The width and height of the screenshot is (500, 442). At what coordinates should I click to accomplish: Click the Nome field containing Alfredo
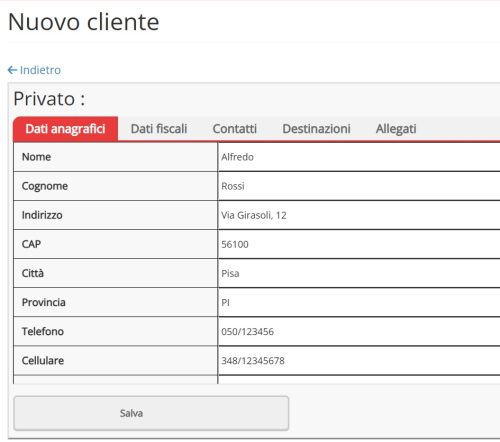click(x=359, y=157)
